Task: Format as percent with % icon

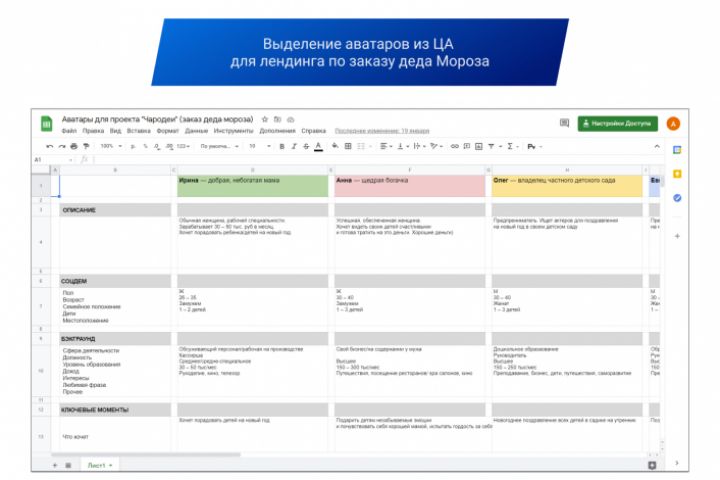Action: pos(145,147)
